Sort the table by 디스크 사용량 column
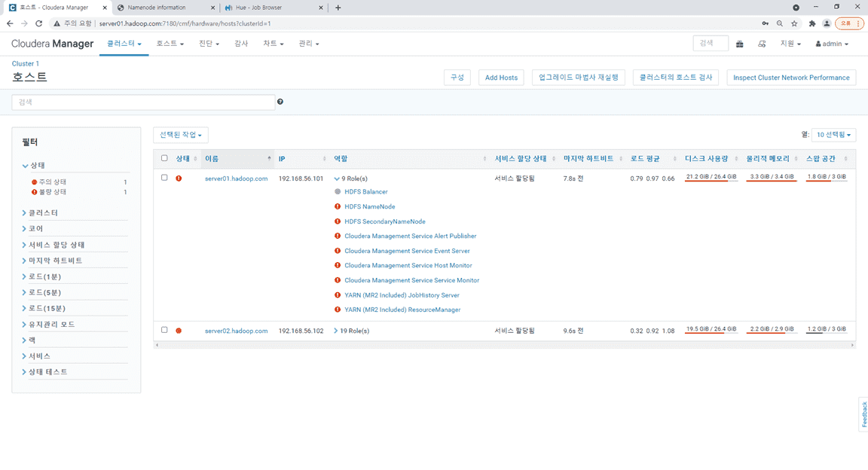Screen dimensions: 868x470 coord(711,159)
